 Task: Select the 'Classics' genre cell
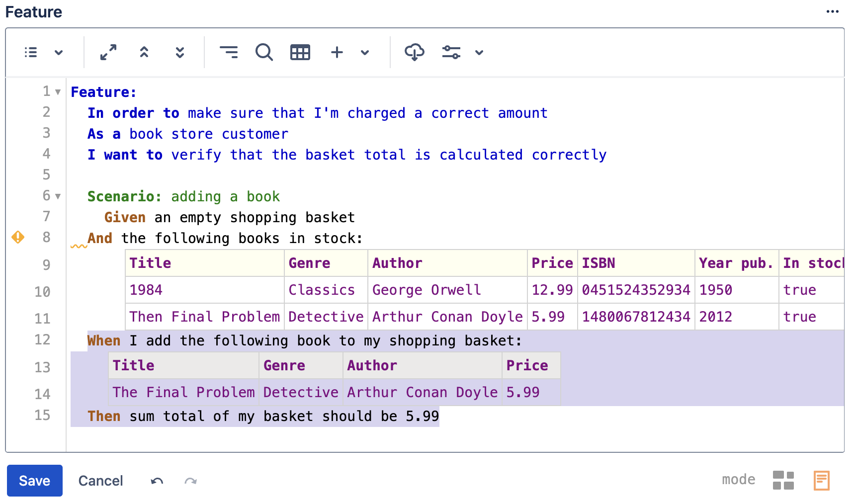(x=326, y=290)
